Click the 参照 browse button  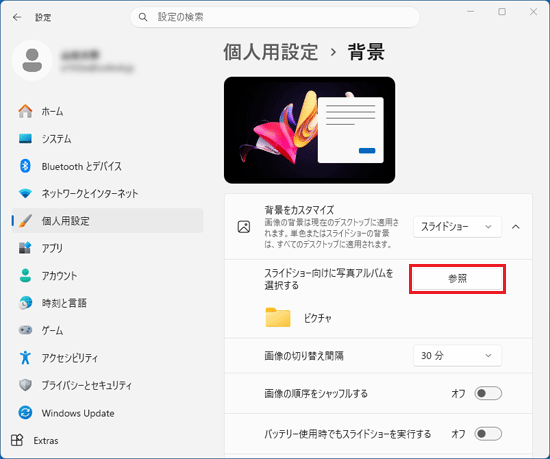tap(457, 278)
